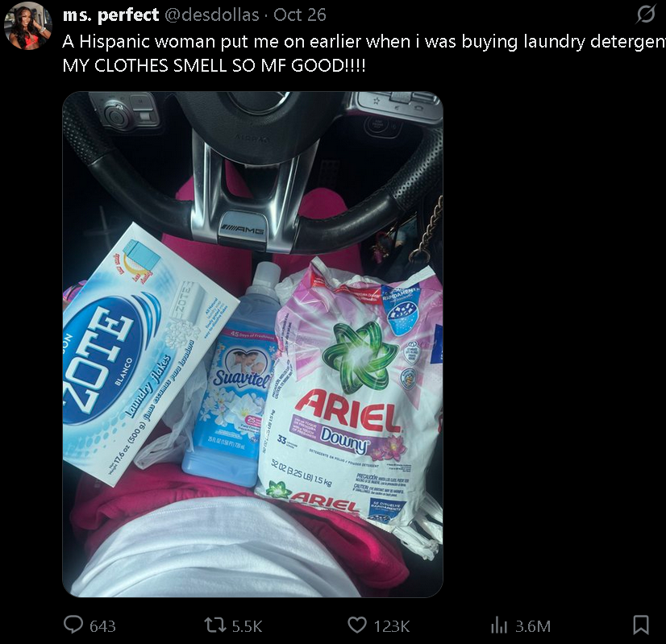Open the tweet text about laundry detergent
The width and height of the screenshot is (666, 644).
(364, 42)
